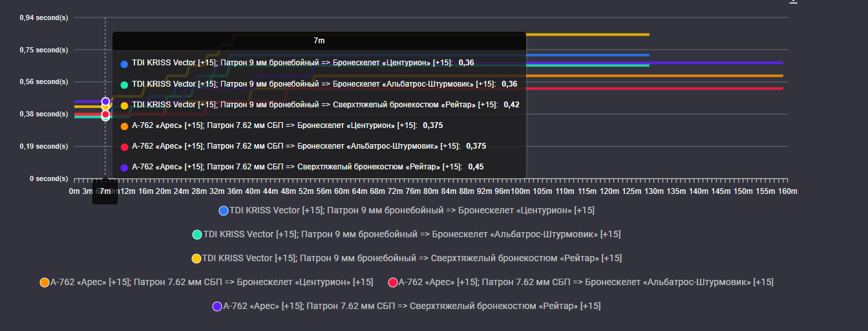Viewport: 868px width, 331px height.
Task: Click y-axis label '0,75 second(s)'
Action: (x=44, y=50)
